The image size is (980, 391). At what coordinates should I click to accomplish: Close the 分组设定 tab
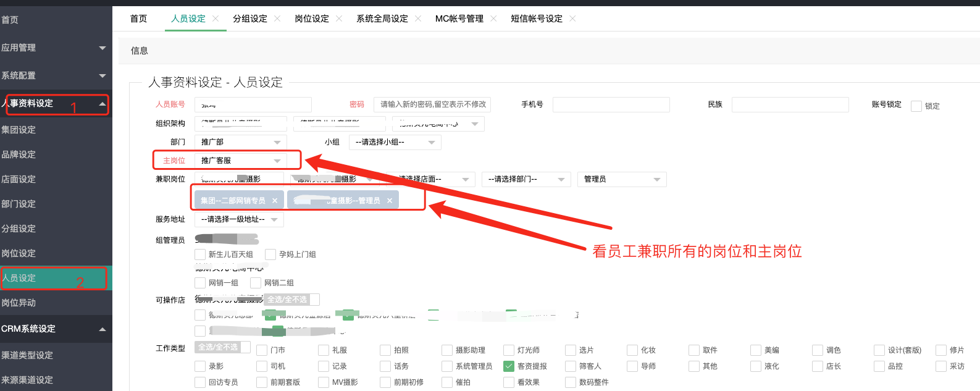coord(277,19)
